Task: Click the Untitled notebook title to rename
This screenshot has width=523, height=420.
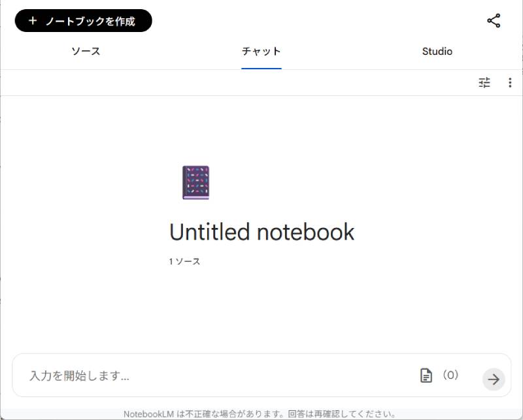Action: click(x=261, y=231)
